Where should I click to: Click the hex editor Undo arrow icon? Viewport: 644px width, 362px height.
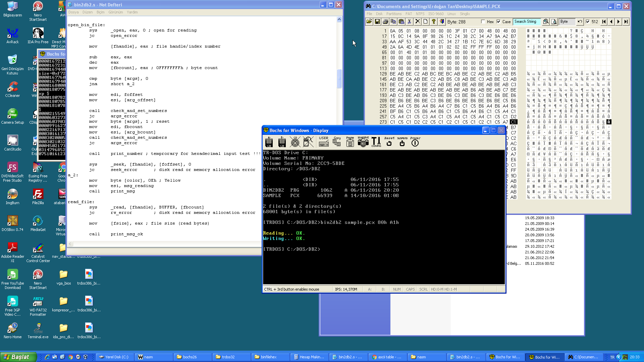pos(580,21)
